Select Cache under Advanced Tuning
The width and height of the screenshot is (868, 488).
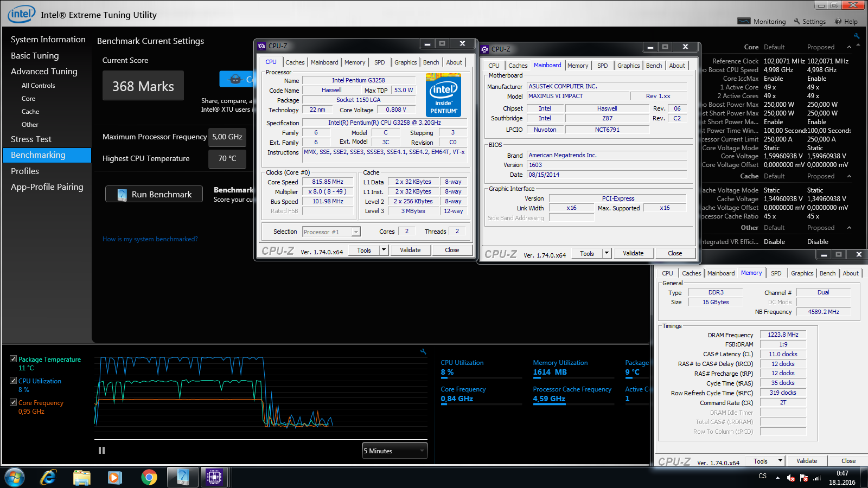click(30, 112)
